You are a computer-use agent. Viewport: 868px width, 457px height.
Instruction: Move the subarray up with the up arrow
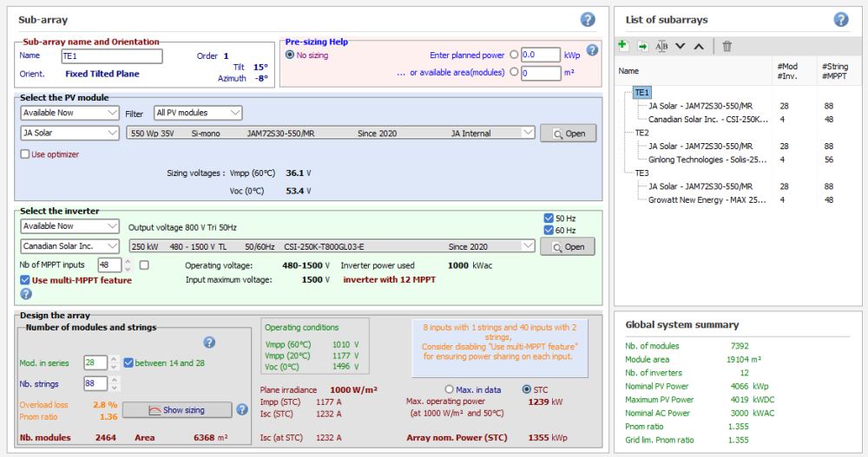click(699, 46)
